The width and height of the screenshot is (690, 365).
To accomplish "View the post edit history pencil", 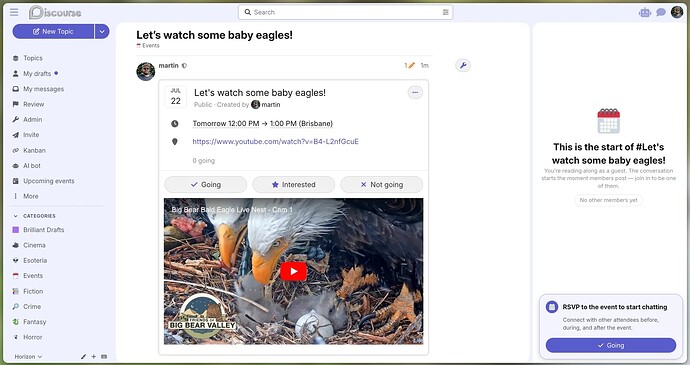I will (409, 65).
